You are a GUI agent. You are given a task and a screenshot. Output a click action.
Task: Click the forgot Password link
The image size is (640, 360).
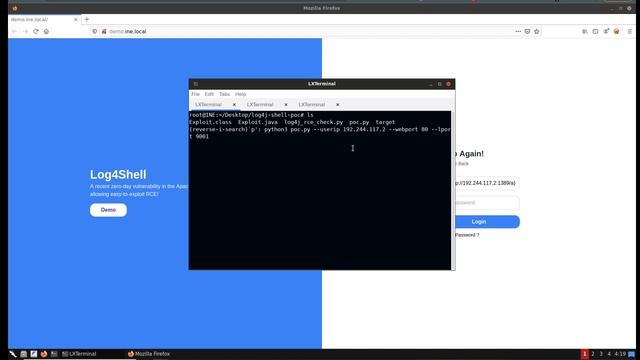pos(467,235)
